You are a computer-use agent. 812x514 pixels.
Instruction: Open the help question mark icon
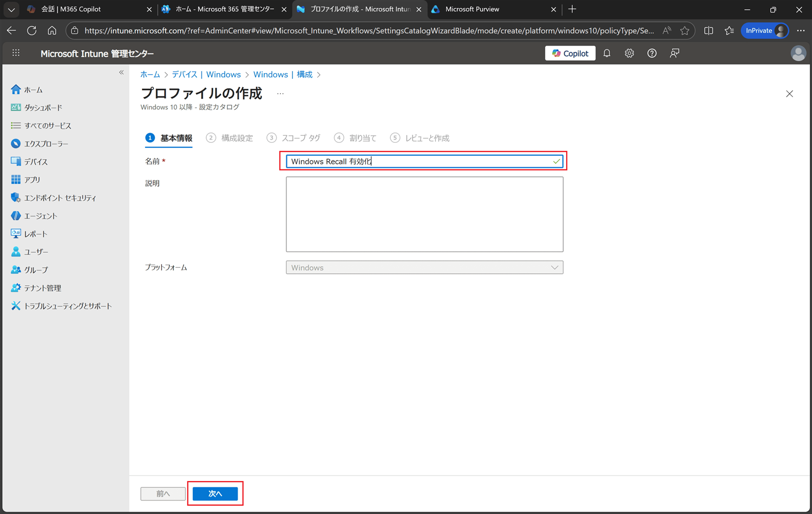[652, 53]
